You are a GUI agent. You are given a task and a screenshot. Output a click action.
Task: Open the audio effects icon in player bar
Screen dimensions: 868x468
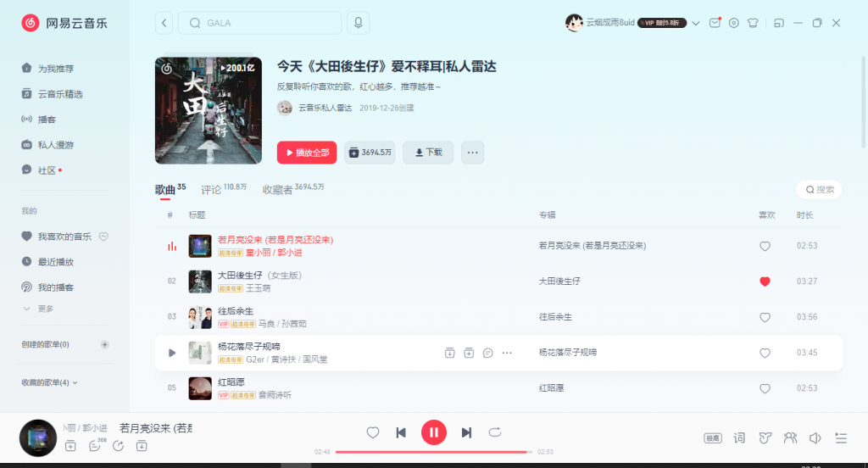click(765, 438)
